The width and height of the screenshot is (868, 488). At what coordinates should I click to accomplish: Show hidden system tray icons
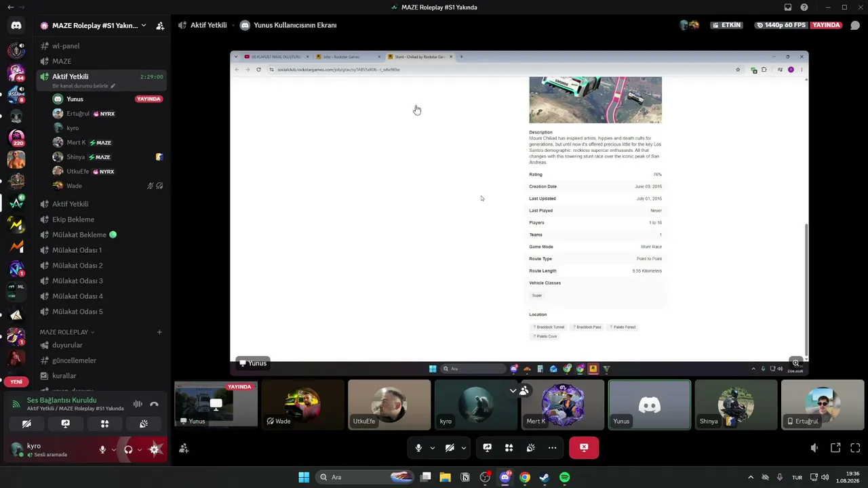coord(750,477)
